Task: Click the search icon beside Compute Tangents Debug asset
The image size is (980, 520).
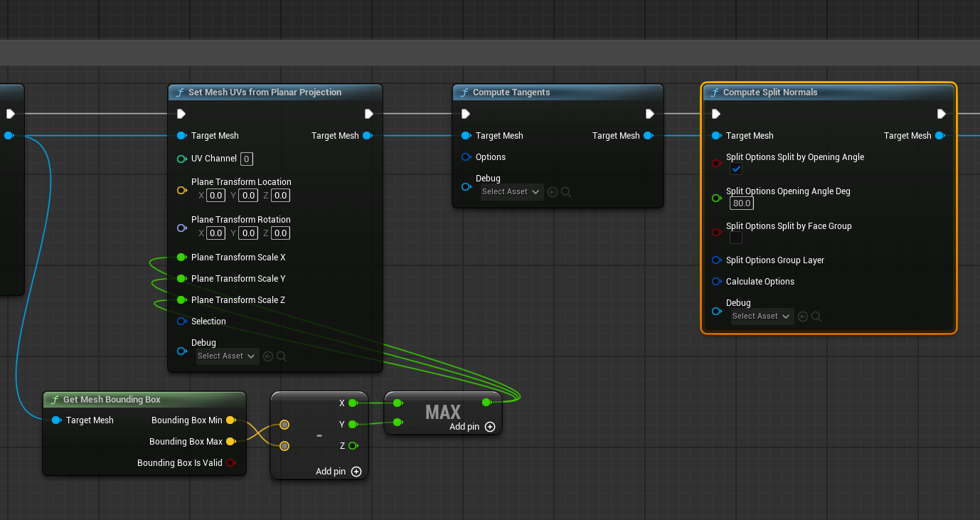Action: coord(566,192)
